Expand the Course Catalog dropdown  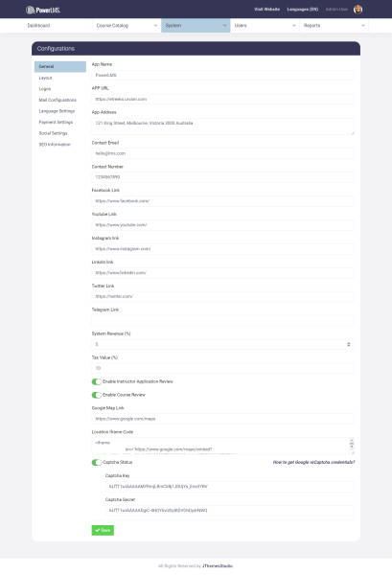pos(155,26)
